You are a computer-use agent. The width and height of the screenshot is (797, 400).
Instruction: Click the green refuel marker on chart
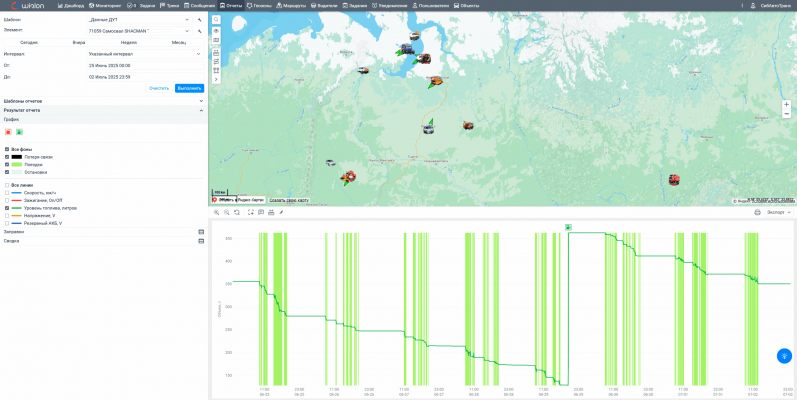[568, 227]
